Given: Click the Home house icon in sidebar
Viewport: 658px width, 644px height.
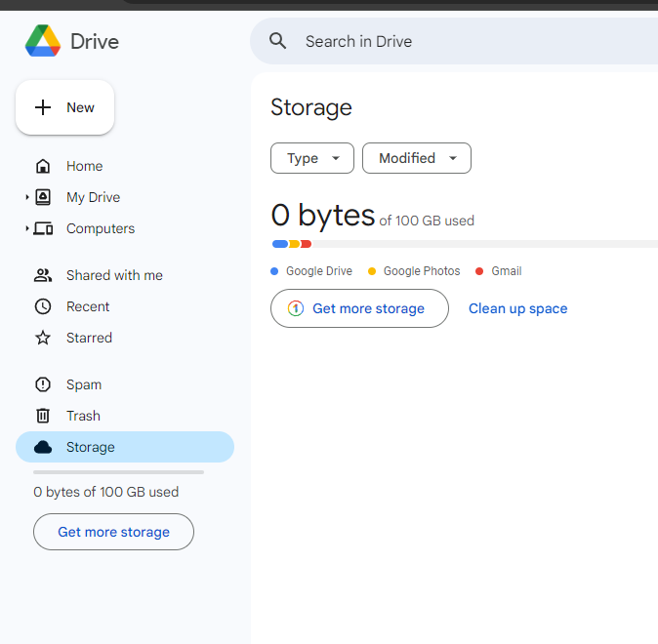Looking at the screenshot, I should point(43,166).
